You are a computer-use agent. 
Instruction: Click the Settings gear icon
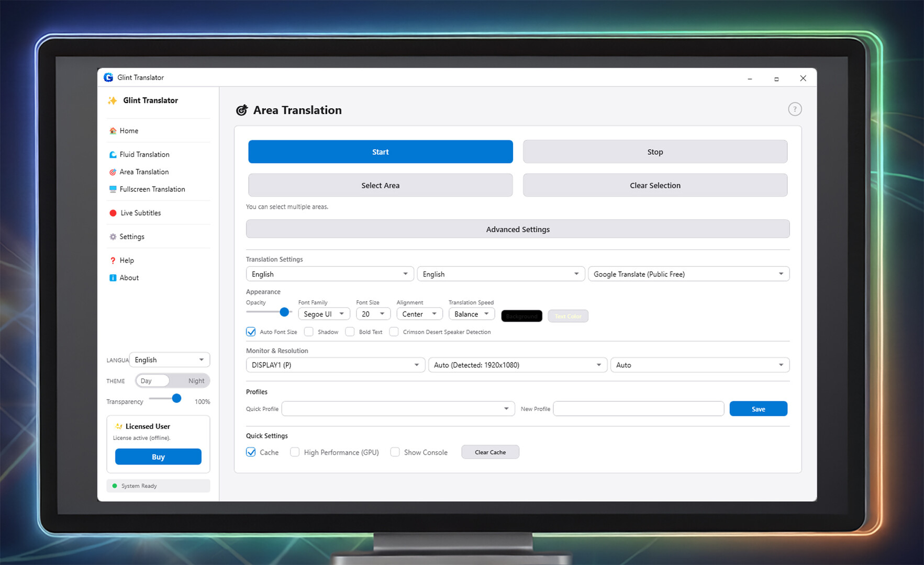pyautogui.click(x=113, y=236)
